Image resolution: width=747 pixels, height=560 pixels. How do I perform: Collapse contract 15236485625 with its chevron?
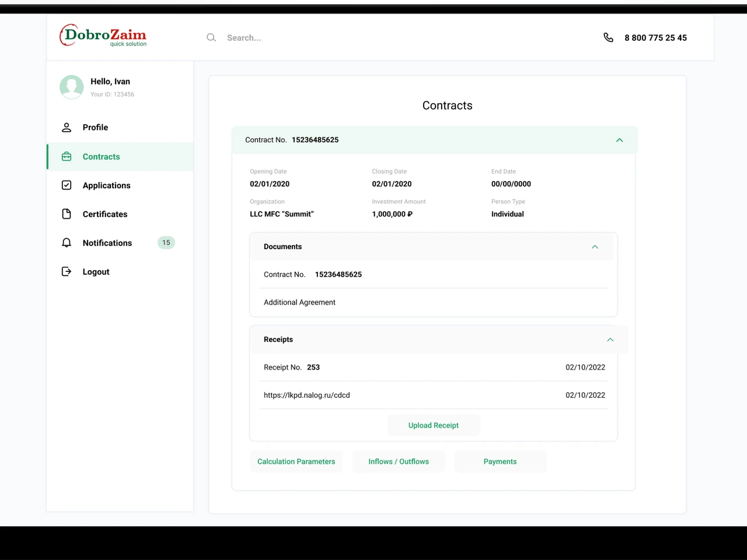pyautogui.click(x=620, y=140)
